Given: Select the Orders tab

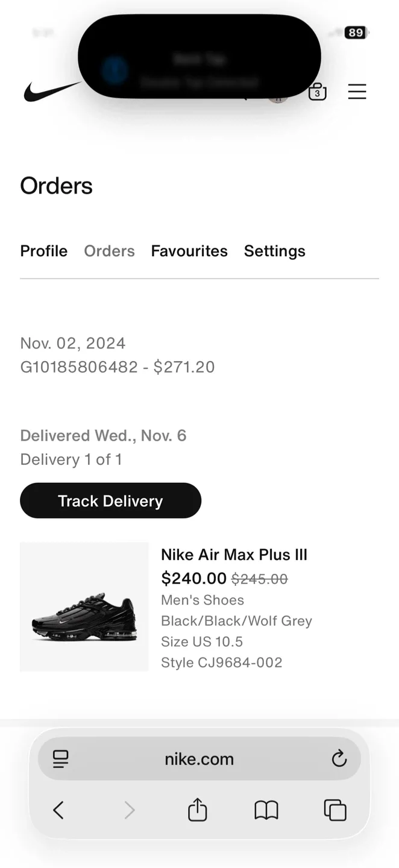Looking at the screenshot, I should (109, 251).
